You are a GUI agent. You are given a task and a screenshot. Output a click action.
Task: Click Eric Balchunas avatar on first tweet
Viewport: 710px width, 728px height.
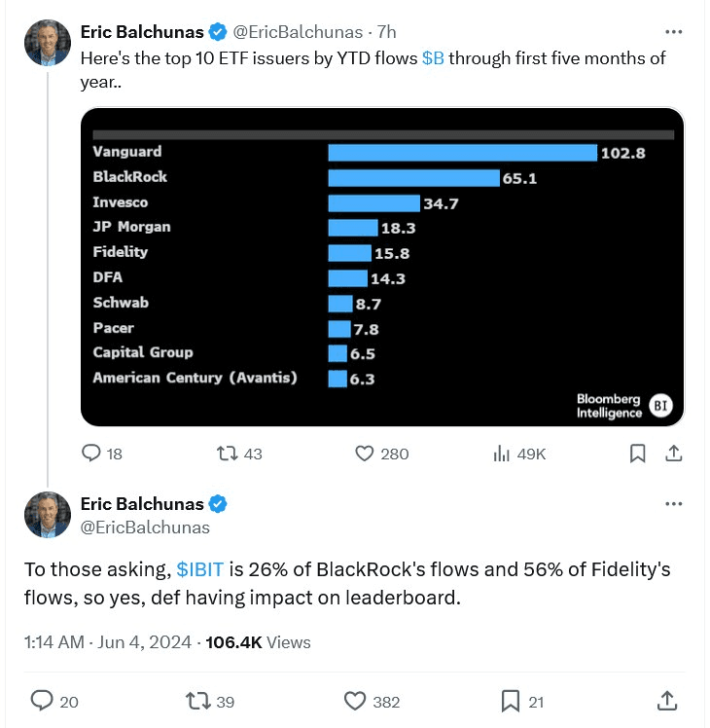(48, 43)
